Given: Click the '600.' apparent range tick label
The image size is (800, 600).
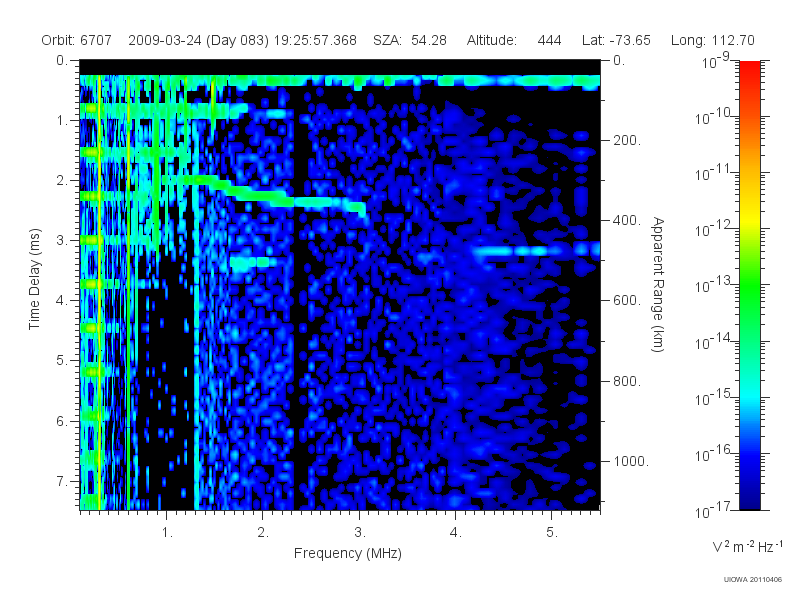Looking at the screenshot, I should tap(627, 301).
